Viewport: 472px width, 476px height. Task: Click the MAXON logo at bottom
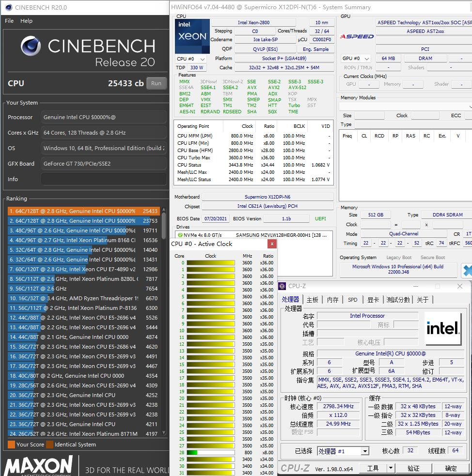pos(38,466)
